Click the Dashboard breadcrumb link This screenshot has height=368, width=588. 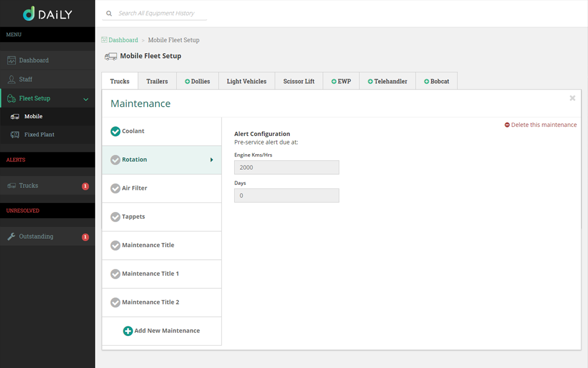pyautogui.click(x=123, y=40)
